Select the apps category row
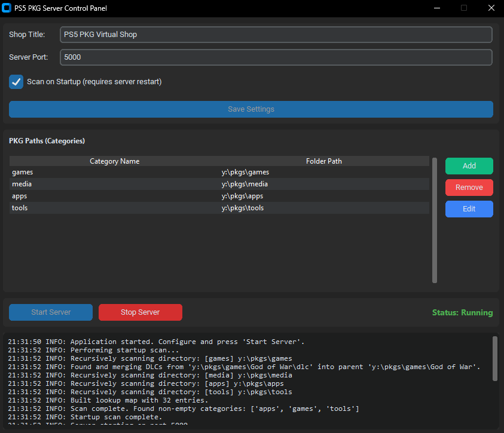This screenshot has height=433, width=504. pos(219,196)
